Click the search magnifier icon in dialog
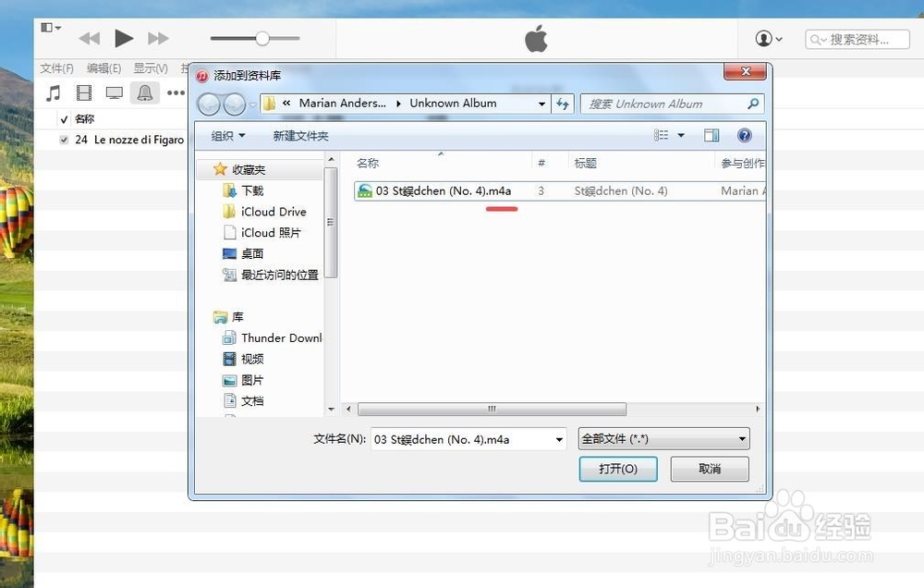This screenshot has height=588, width=924. (753, 104)
